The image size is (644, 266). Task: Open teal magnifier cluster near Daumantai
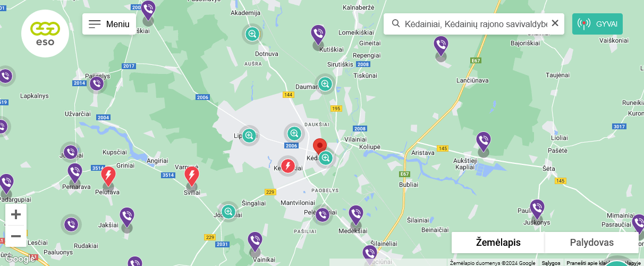325,84
